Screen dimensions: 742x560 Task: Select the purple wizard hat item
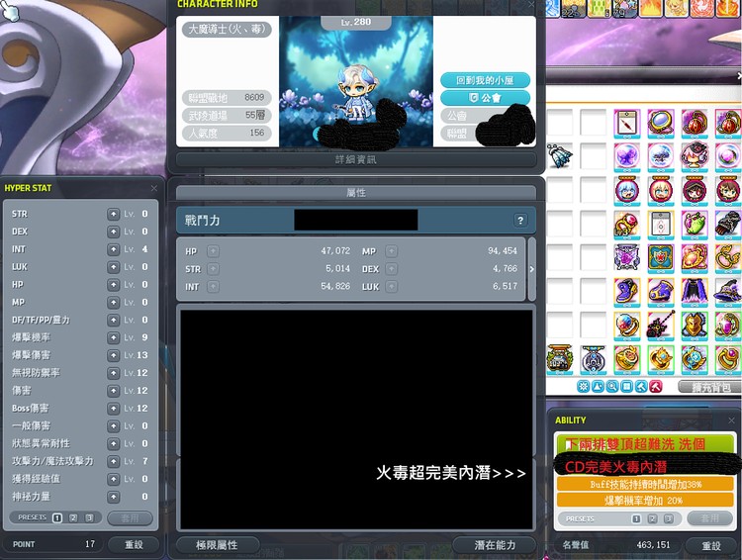tap(728, 291)
